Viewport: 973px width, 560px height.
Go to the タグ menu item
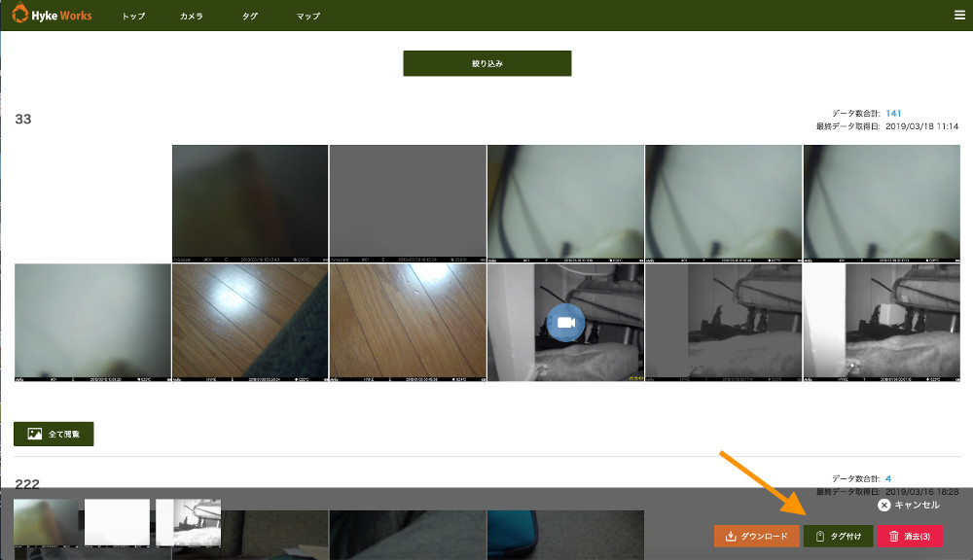point(250,16)
